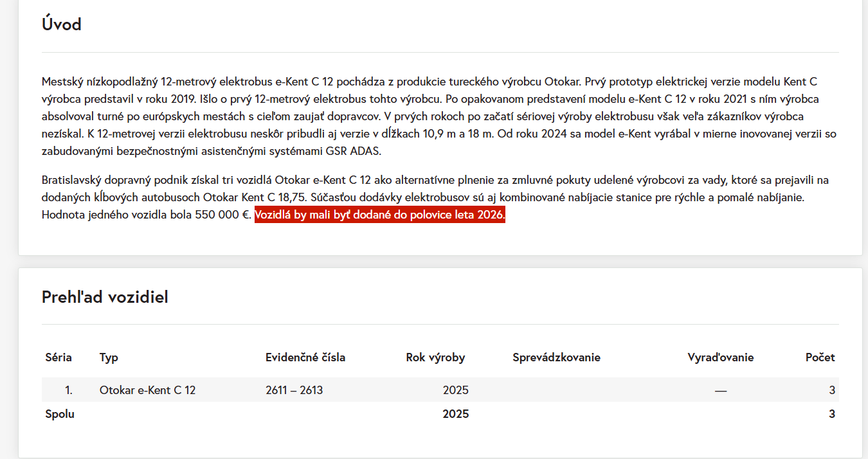Click the Vyraďovanie column header

point(720,357)
